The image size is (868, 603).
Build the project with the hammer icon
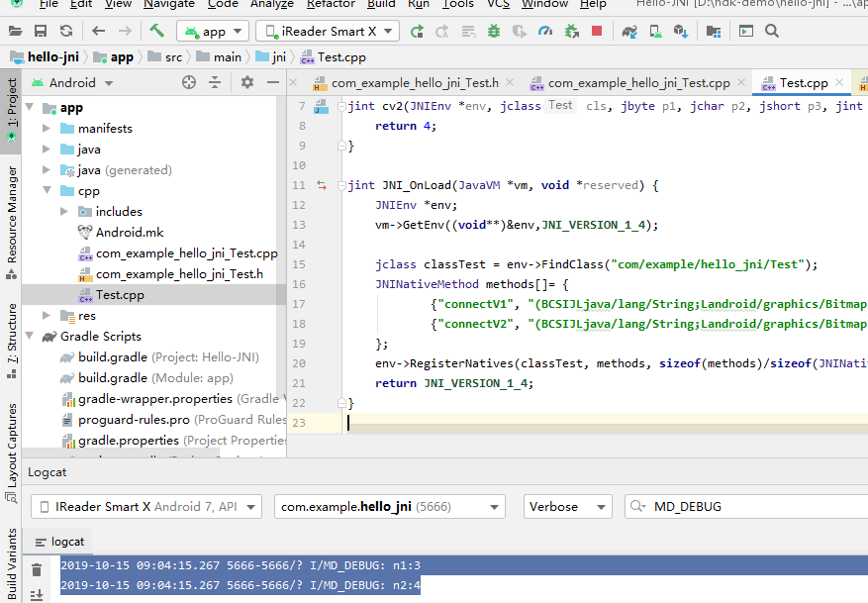tap(158, 31)
